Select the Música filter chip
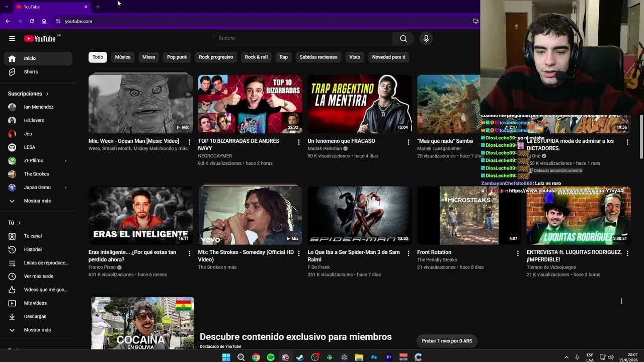The image size is (644, 362). tap(123, 57)
